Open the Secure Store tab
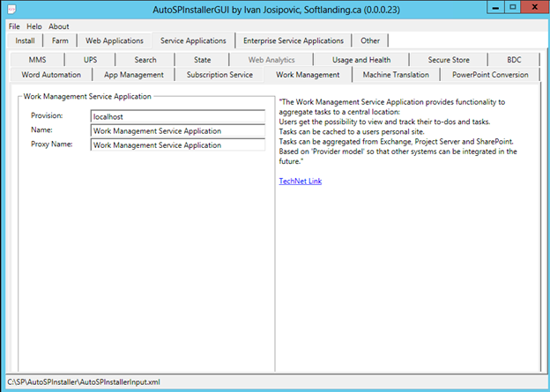This screenshot has width=550, height=392. [449, 60]
